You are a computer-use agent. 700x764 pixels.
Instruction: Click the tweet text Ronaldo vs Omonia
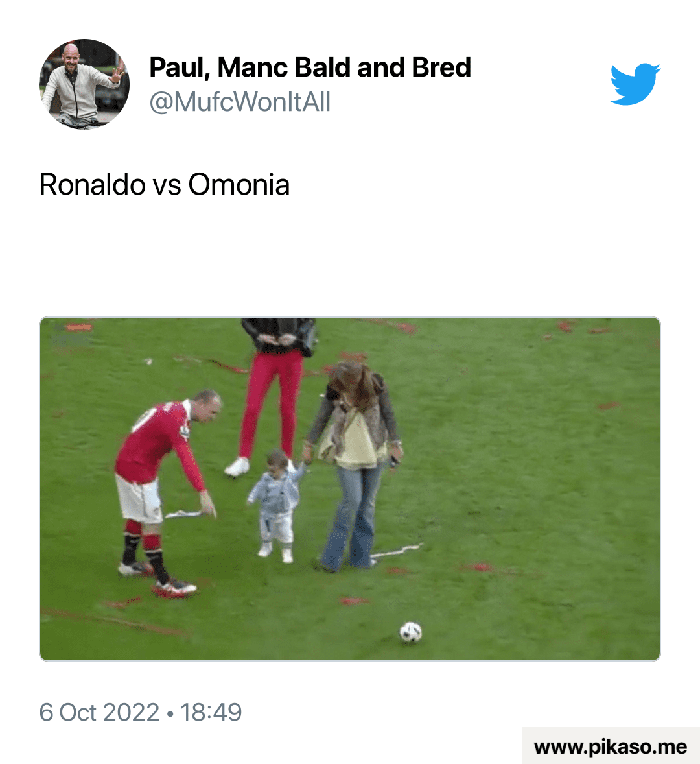165,185
